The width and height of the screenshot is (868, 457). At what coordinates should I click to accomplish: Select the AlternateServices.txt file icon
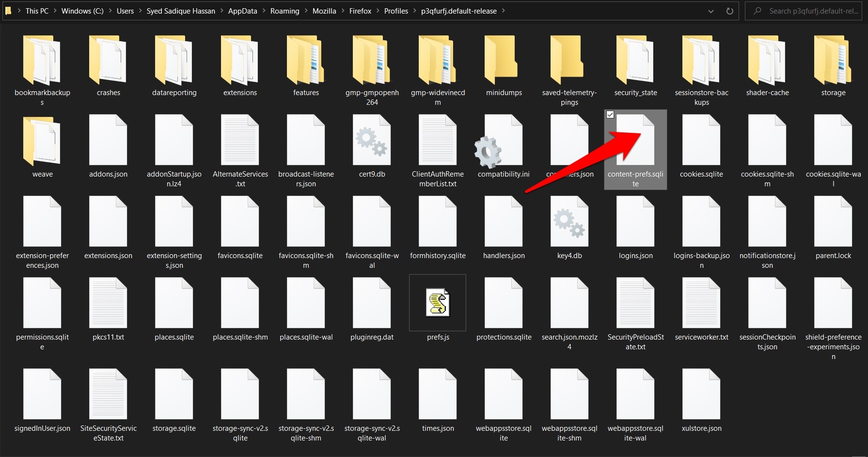(x=240, y=140)
